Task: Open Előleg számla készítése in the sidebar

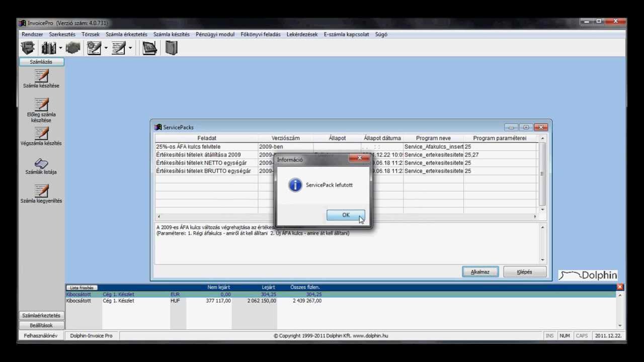Action: click(x=41, y=111)
